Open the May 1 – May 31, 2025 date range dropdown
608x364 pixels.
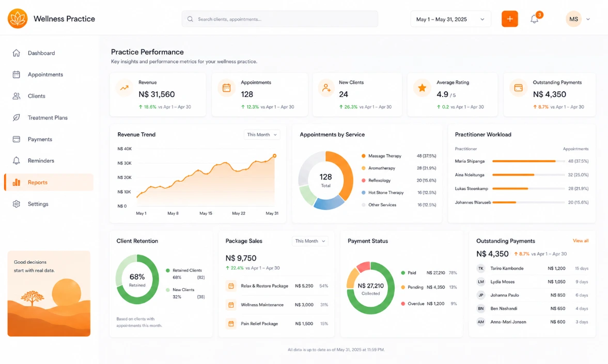pos(450,19)
